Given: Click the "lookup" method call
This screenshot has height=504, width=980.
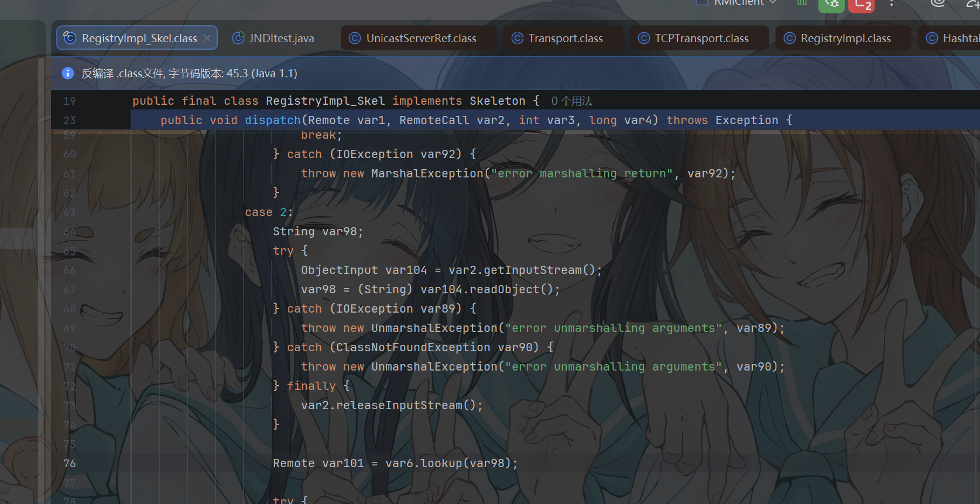Looking at the screenshot, I should 441,464.
